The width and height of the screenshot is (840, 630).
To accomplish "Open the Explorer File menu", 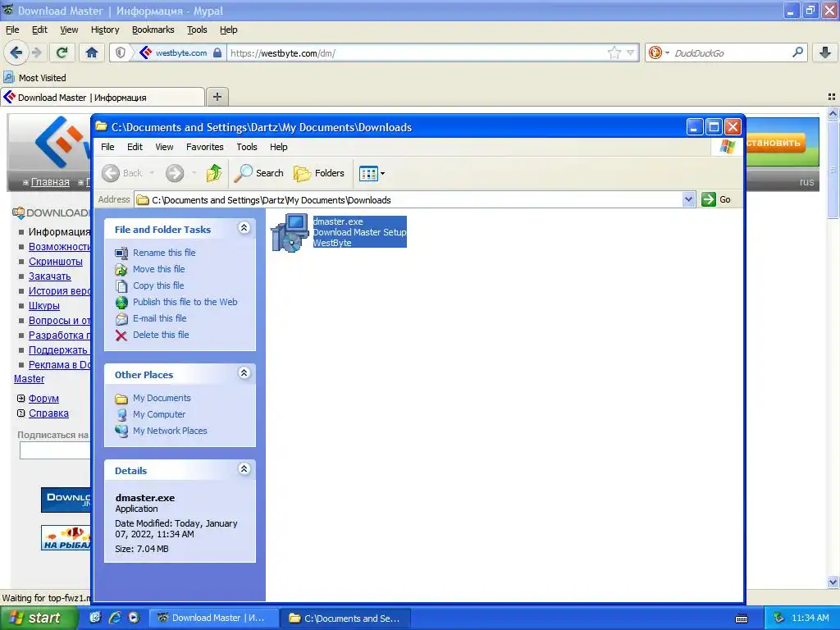I will [x=107, y=147].
